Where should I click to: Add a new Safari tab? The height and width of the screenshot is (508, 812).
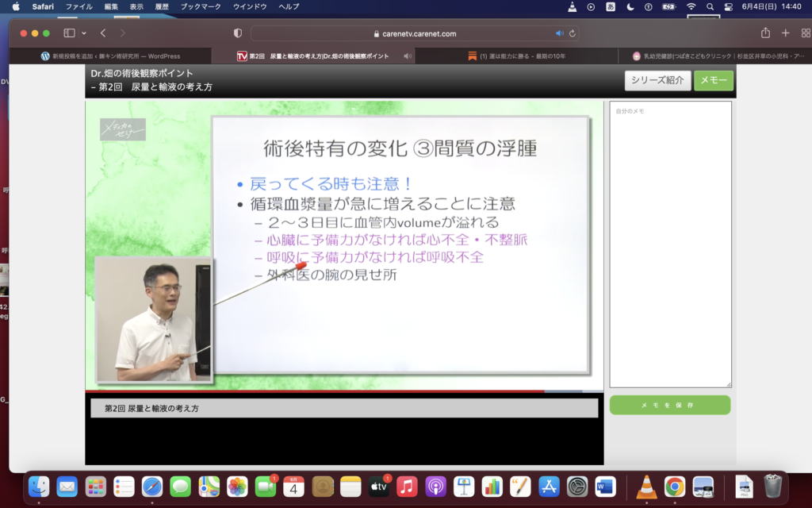[x=785, y=33]
